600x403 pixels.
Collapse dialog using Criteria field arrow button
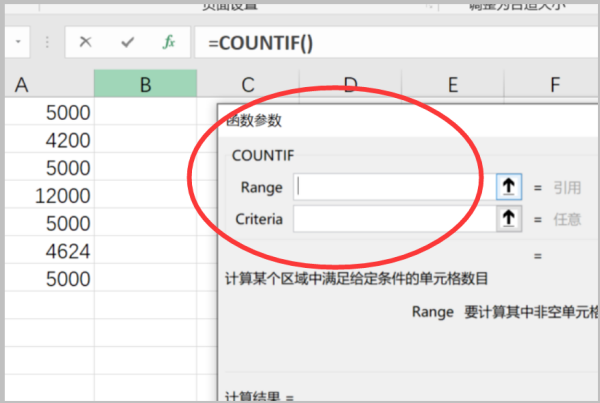[x=509, y=219]
